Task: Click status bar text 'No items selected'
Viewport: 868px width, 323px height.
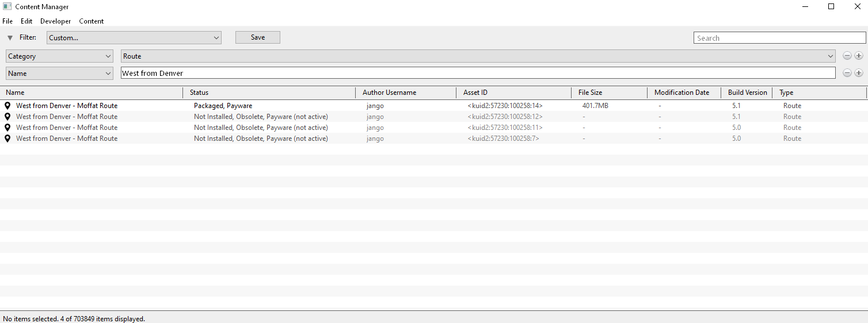Action: click(31, 318)
